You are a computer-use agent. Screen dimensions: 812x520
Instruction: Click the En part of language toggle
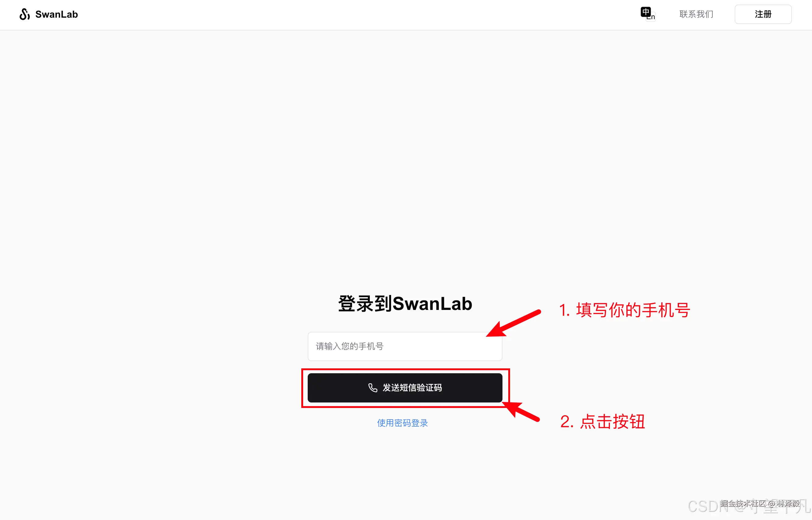[x=651, y=17]
